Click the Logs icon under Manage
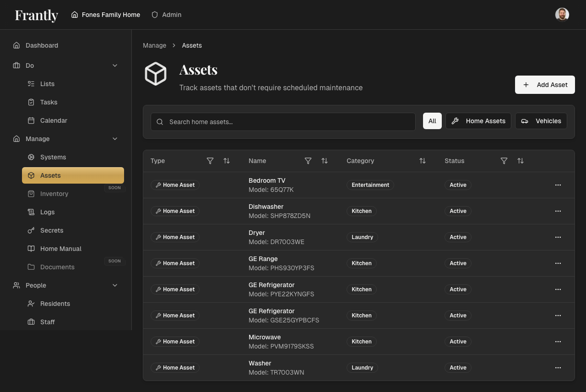586x392 pixels. click(31, 212)
